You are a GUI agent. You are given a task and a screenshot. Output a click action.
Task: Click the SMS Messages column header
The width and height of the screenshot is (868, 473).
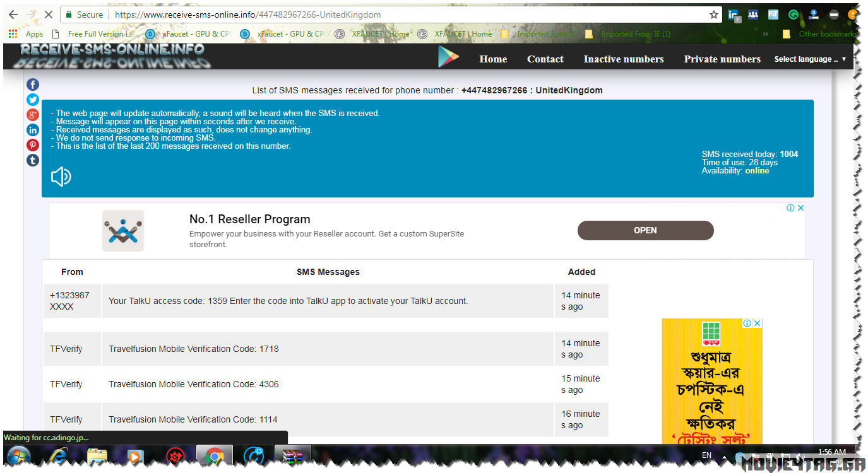point(328,272)
